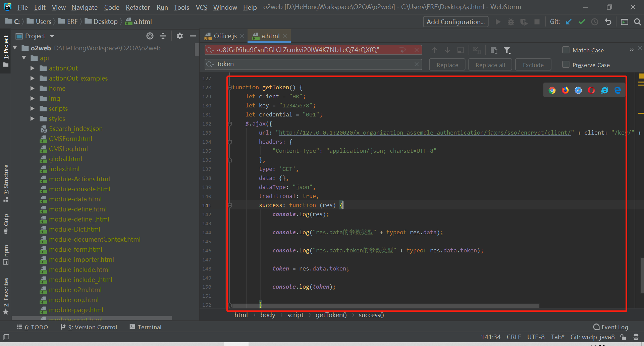Open page in Chrome browser icon
The image size is (644, 346).
pyautogui.click(x=552, y=90)
